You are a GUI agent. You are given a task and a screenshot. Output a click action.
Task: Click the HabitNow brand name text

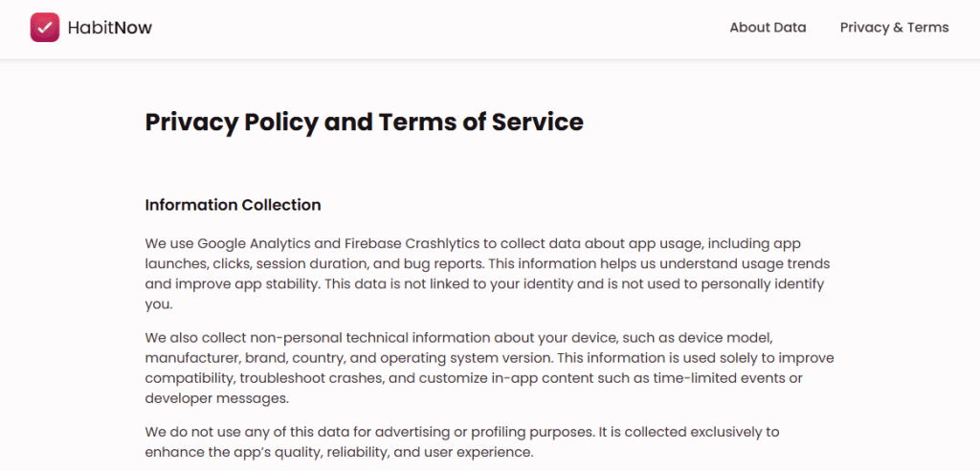click(110, 28)
